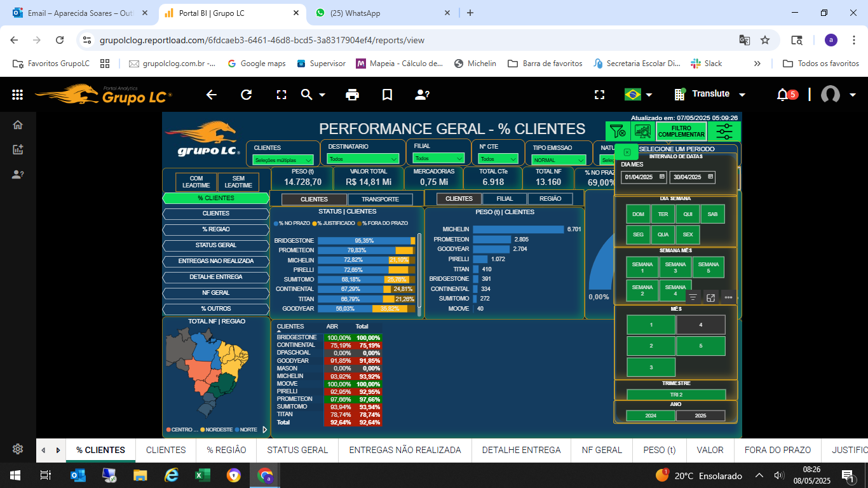Switch to the % REGIÃO page tab

click(x=226, y=450)
